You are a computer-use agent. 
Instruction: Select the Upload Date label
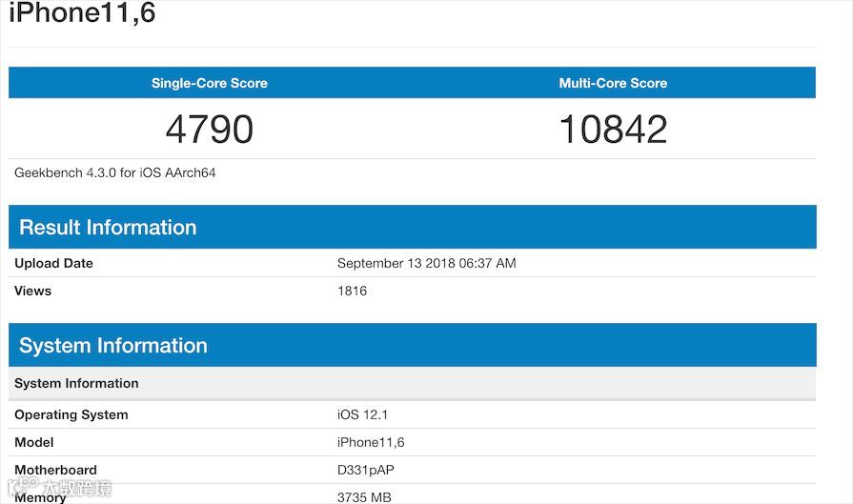(53, 263)
